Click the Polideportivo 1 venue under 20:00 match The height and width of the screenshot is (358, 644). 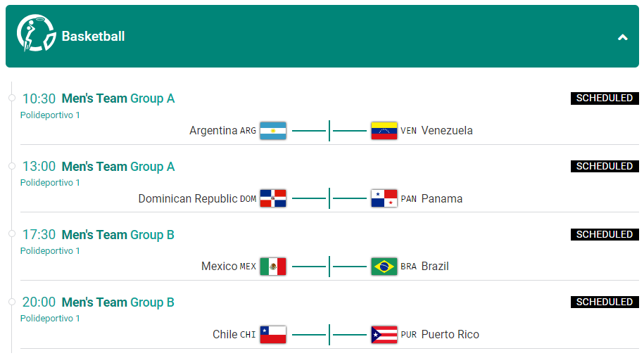[x=50, y=319]
